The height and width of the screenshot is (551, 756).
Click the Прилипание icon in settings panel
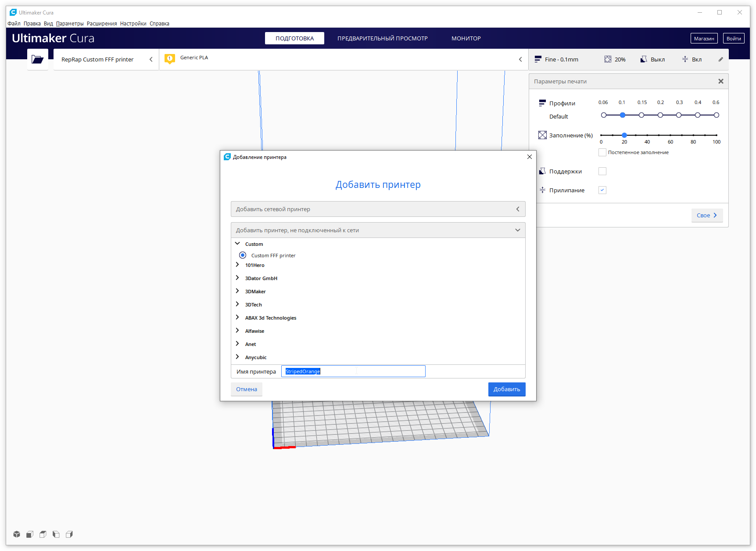pos(542,190)
